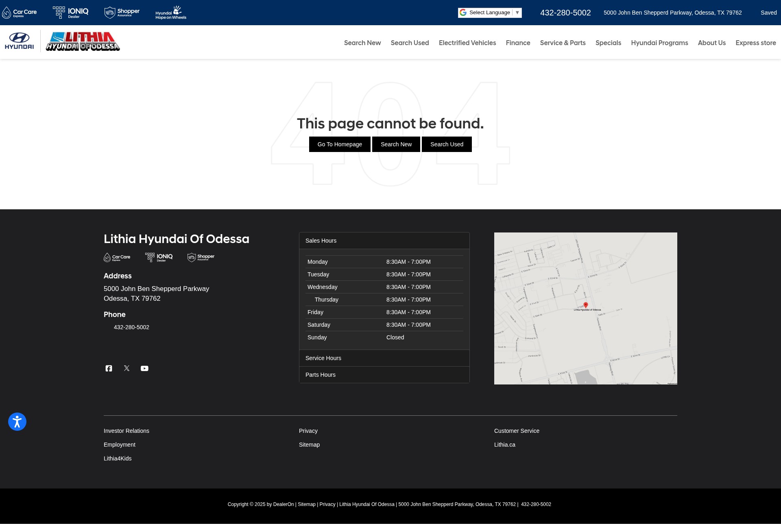Expand the Parts Hours section
Viewport: 781px width, 532px height.
pos(384,375)
